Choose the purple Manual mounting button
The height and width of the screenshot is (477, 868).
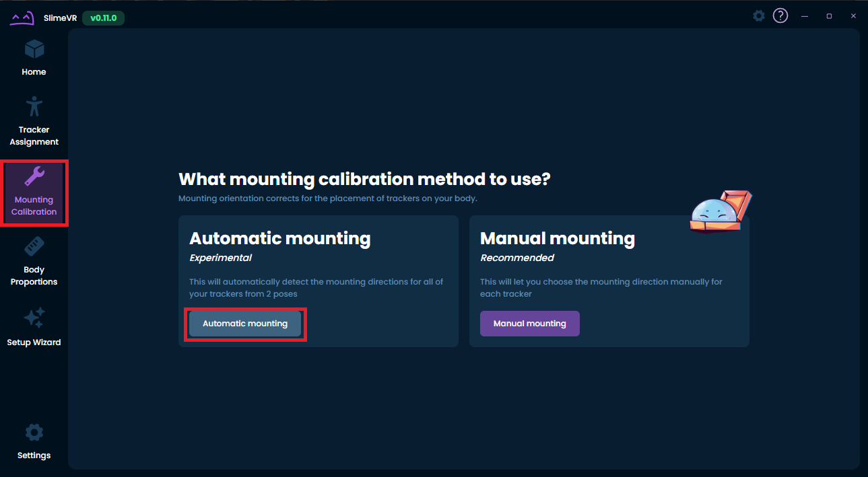[x=529, y=324]
